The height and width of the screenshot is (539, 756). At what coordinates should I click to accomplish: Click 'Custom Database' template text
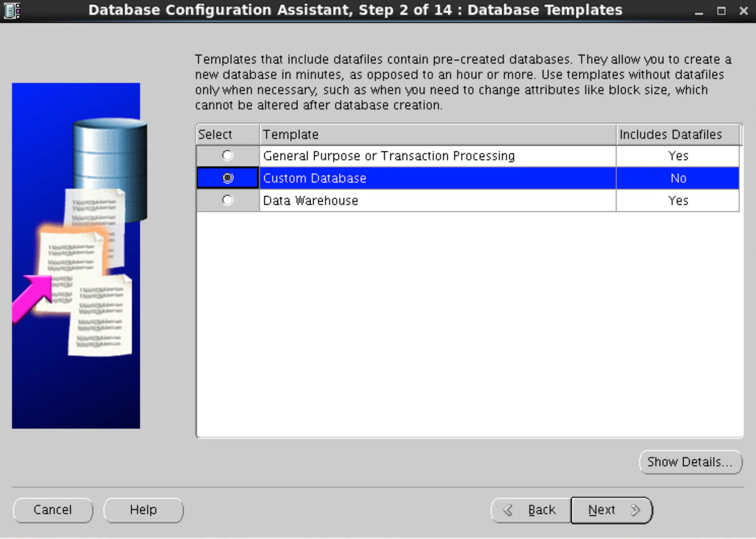(x=315, y=178)
